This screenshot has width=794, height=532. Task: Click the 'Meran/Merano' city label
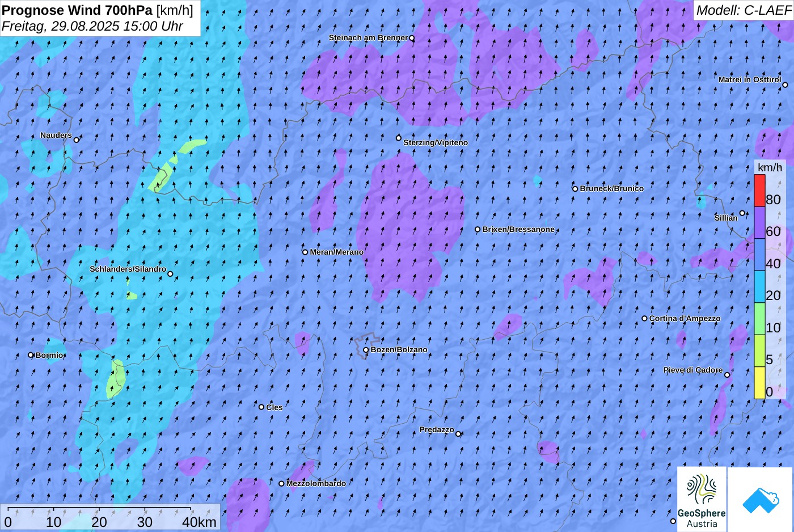tap(337, 252)
